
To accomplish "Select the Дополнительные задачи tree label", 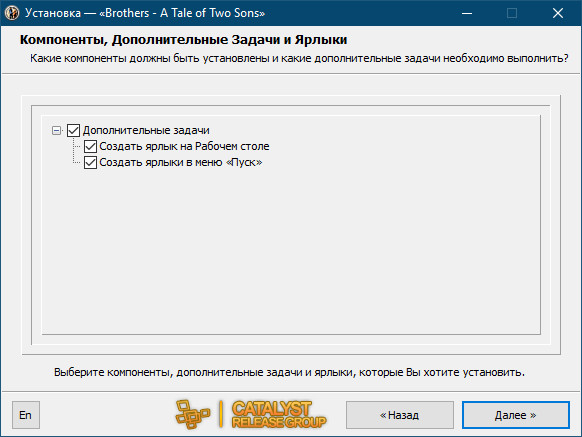I will [146, 130].
